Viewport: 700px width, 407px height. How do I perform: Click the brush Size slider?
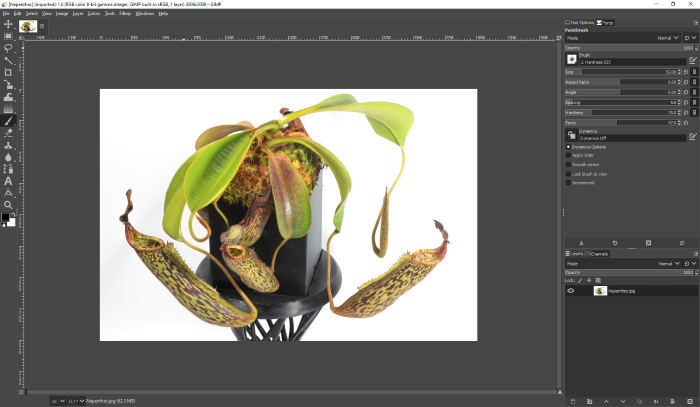pos(620,72)
